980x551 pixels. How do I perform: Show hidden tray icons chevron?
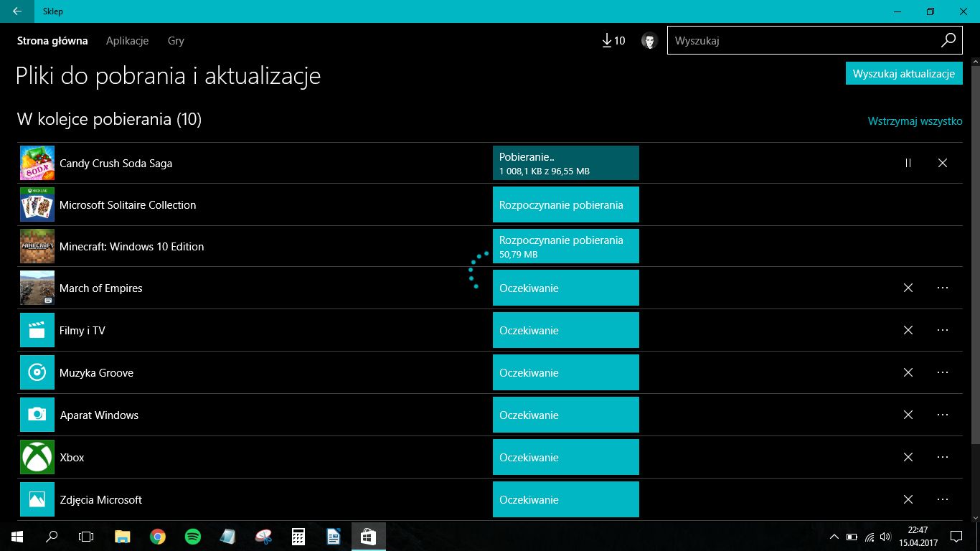click(x=834, y=537)
